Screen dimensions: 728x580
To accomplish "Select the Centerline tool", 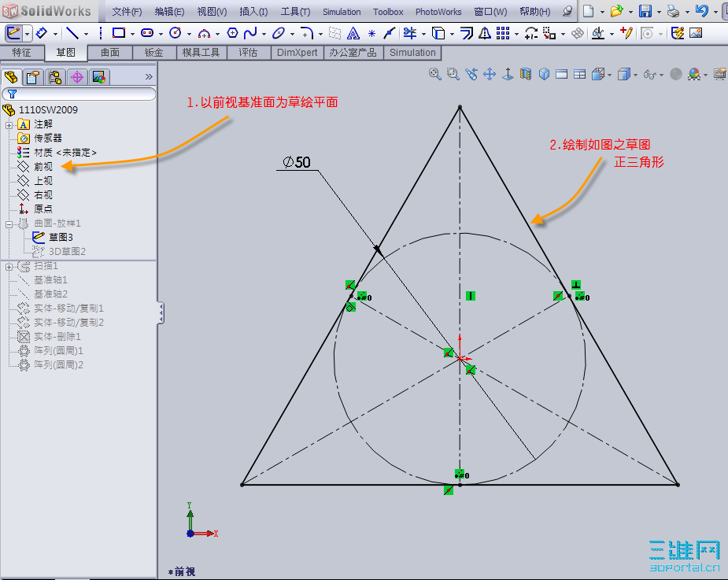I will coord(101,33).
